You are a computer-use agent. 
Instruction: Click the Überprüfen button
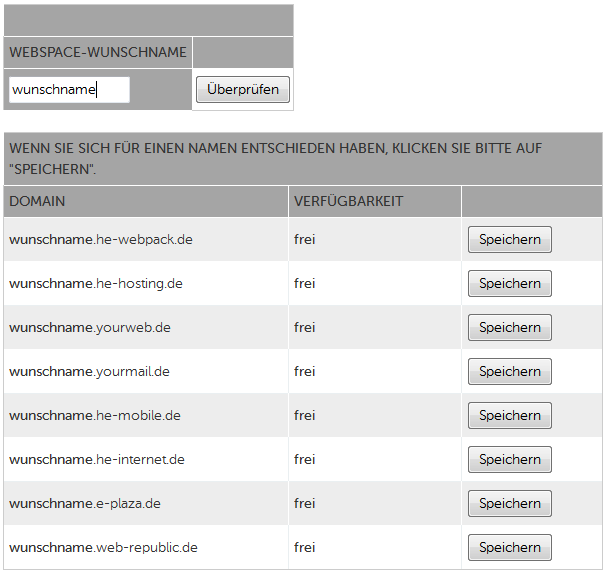[x=243, y=89]
